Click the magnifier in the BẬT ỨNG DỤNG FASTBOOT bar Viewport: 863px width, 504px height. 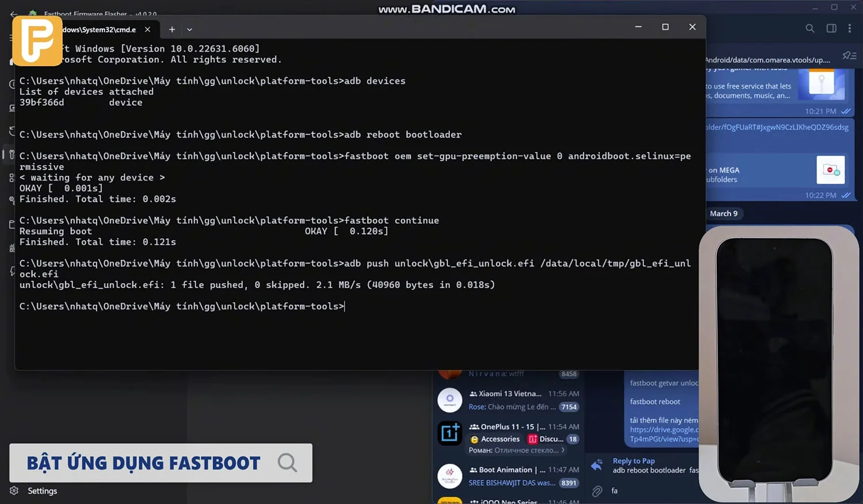tap(287, 462)
